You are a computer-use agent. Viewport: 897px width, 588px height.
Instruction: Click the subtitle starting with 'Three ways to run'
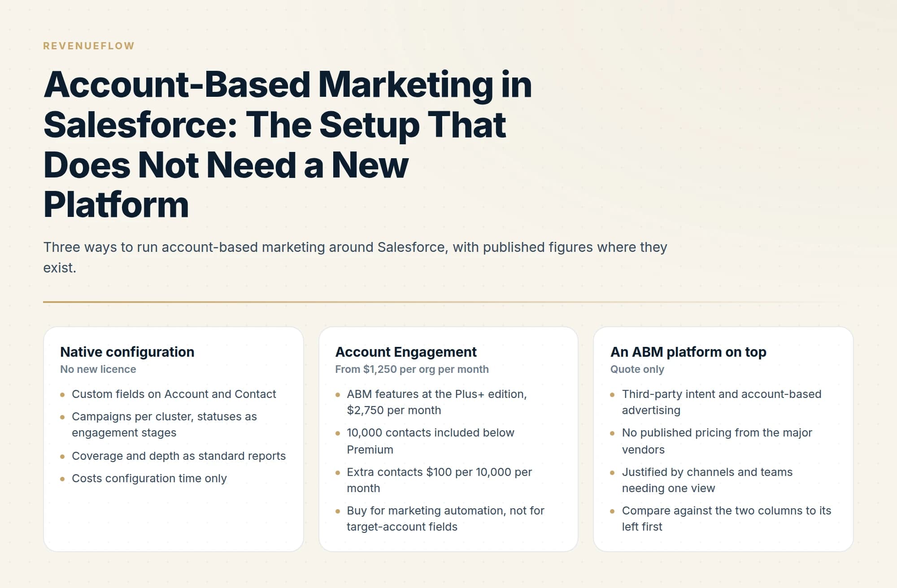click(355, 257)
